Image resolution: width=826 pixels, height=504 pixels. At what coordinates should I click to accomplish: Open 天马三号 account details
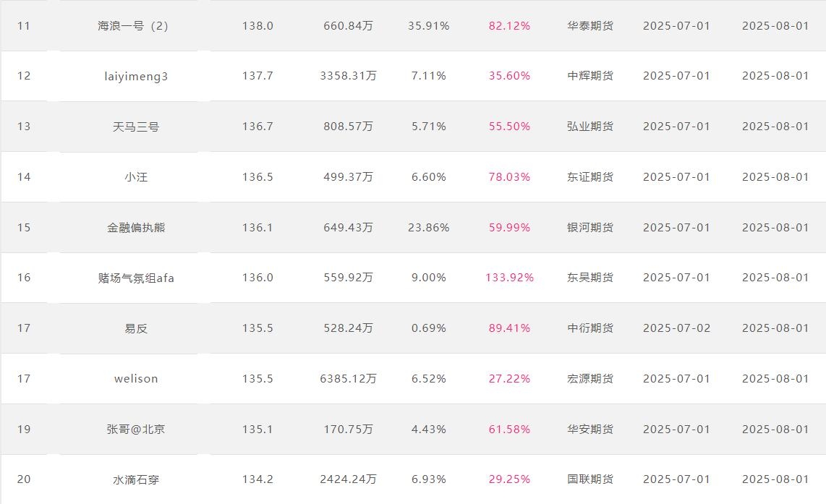[x=136, y=127]
